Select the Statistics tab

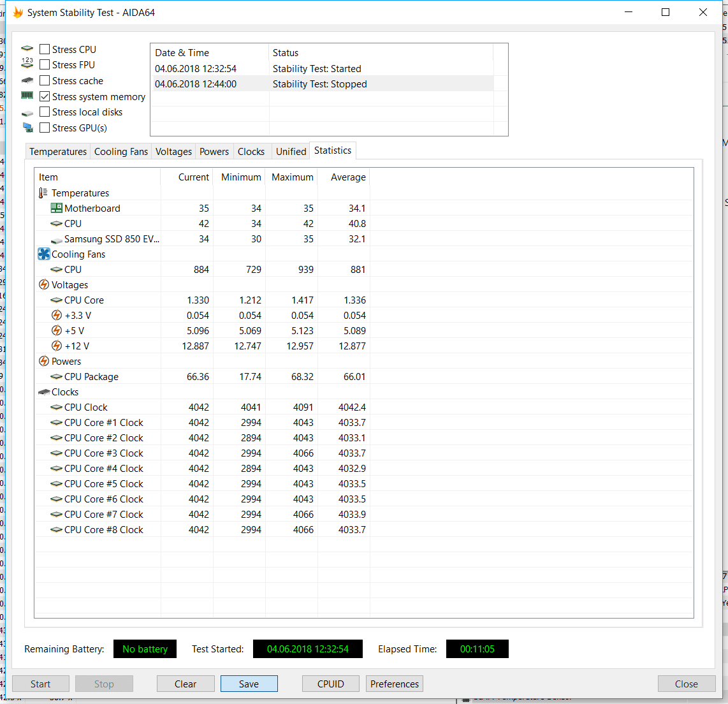(x=333, y=150)
